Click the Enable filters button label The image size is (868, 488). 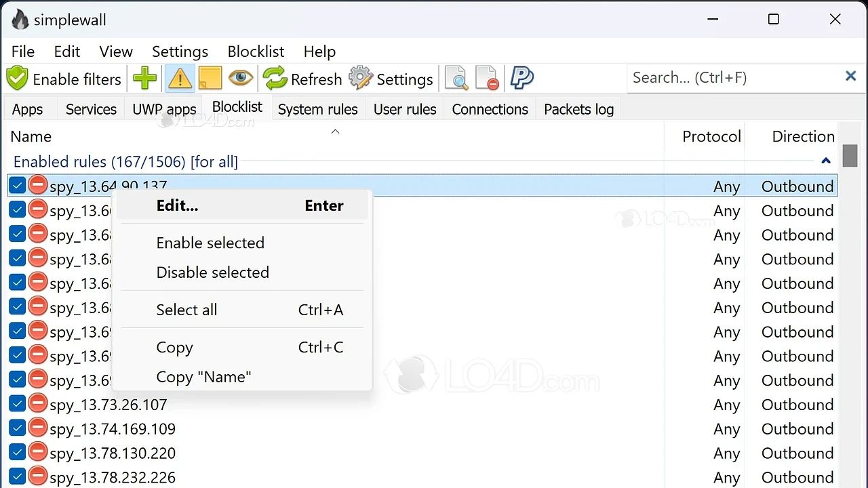tap(77, 79)
